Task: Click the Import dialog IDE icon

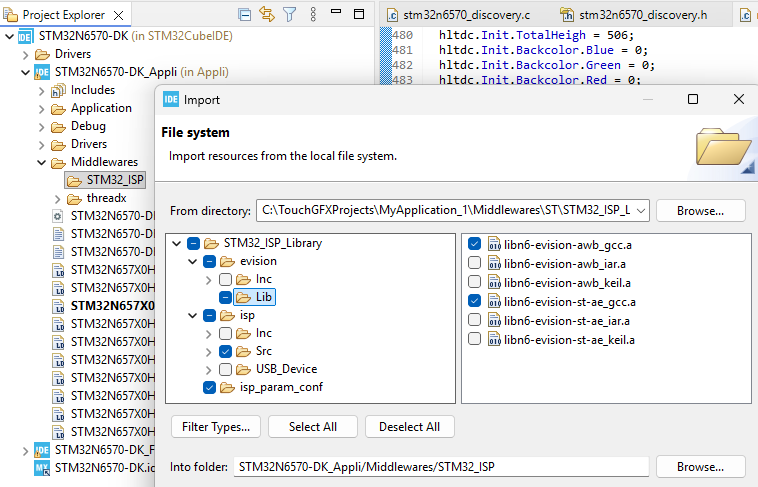Action: (171, 100)
